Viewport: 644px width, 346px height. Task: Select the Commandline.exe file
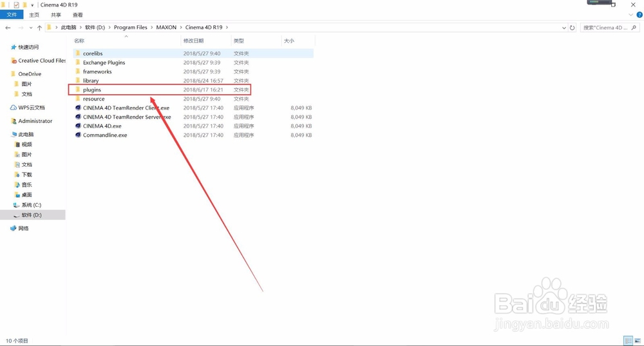[x=193, y=135]
